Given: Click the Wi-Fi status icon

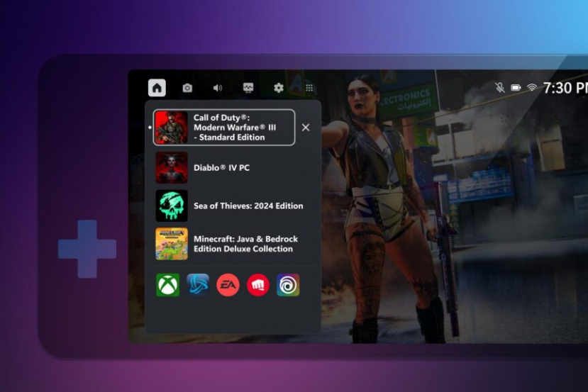Looking at the screenshot, I should (532, 88).
